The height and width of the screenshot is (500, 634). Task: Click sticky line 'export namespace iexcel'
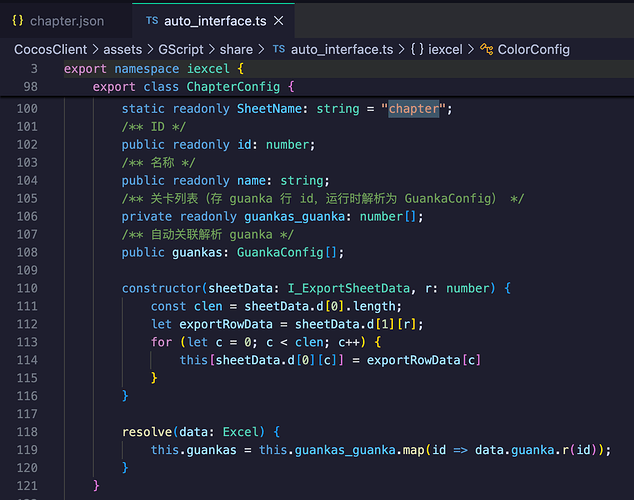[154, 69]
